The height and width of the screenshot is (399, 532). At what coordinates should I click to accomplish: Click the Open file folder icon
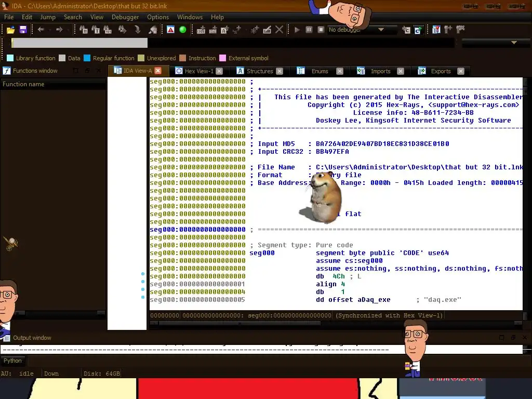pos(10,30)
